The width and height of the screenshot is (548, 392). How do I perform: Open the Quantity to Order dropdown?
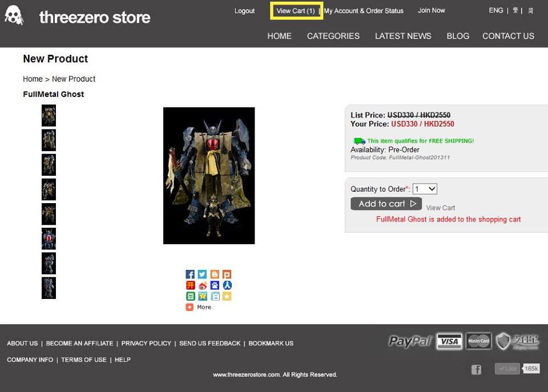click(x=425, y=189)
